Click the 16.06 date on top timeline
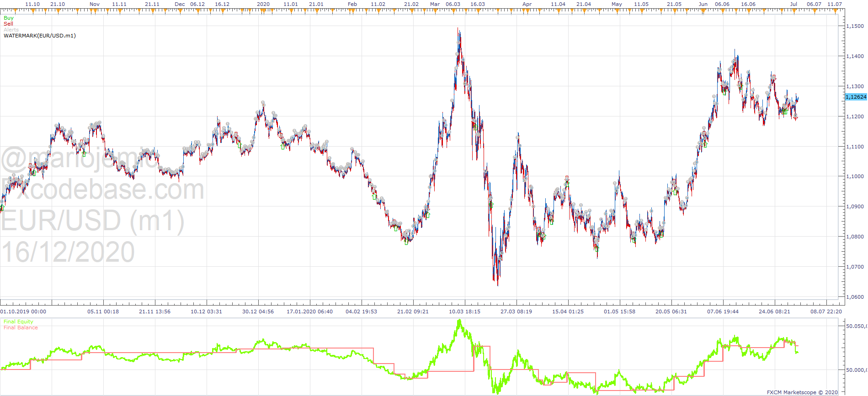Screen dimensions: 868x396 748,4
